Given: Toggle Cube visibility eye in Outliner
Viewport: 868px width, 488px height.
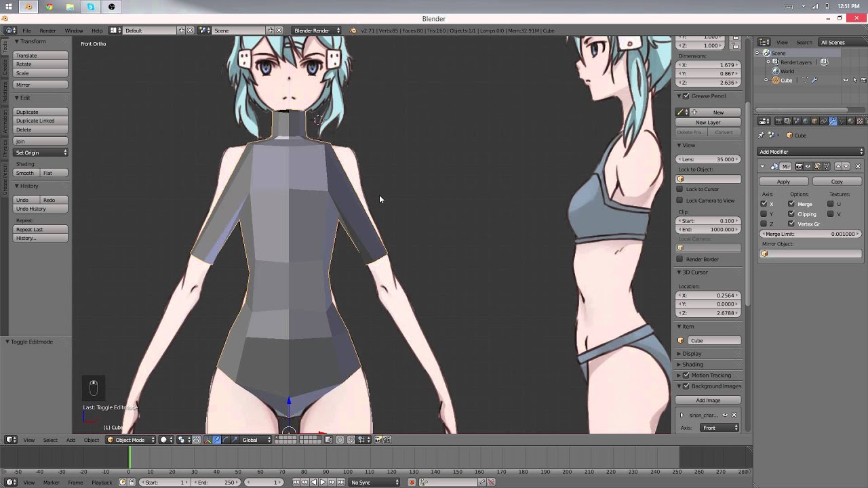Looking at the screenshot, I should tap(846, 80).
